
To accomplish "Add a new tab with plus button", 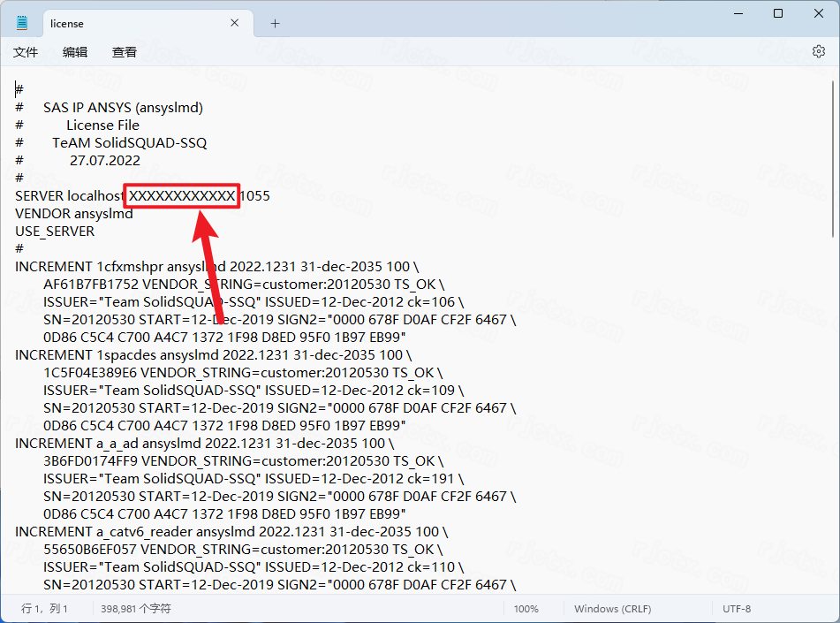I will pos(275,24).
